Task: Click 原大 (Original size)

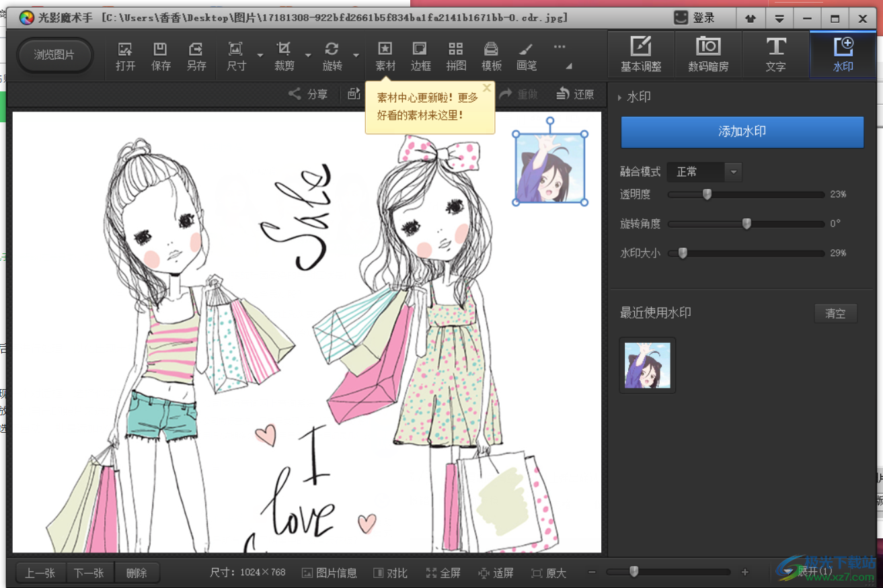Action: point(548,573)
